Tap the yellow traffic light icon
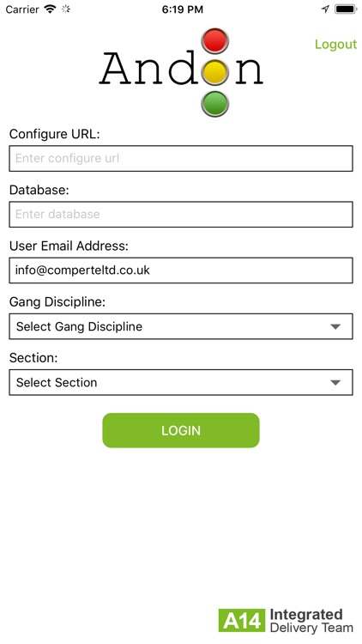The height and width of the screenshot is (644, 362). point(214,72)
